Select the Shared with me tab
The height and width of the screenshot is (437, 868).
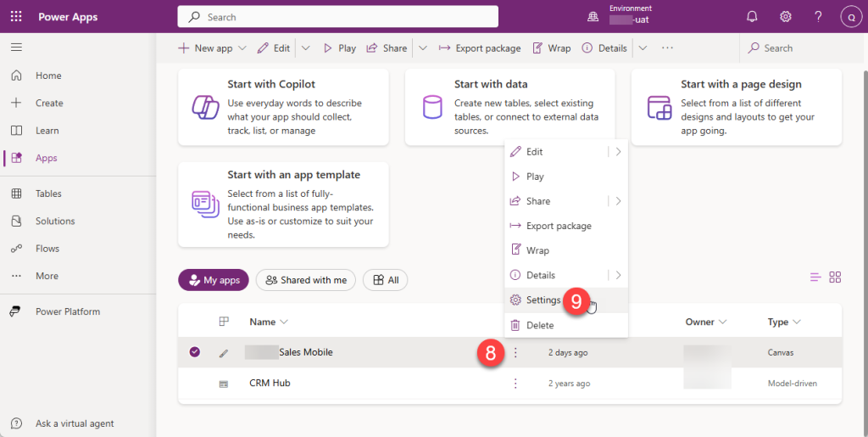click(305, 280)
